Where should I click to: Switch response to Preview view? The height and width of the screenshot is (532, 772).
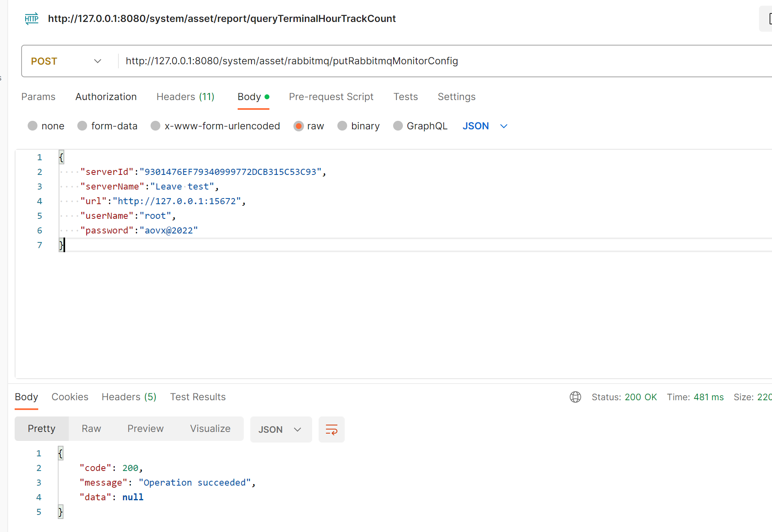[145, 429]
